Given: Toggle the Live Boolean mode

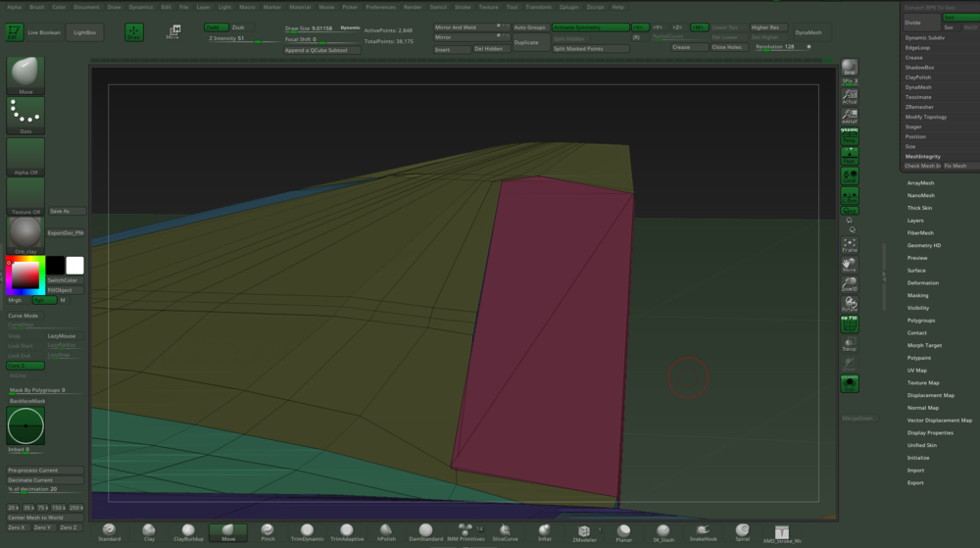Looking at the screenshot, I should (x=47, y=32).
